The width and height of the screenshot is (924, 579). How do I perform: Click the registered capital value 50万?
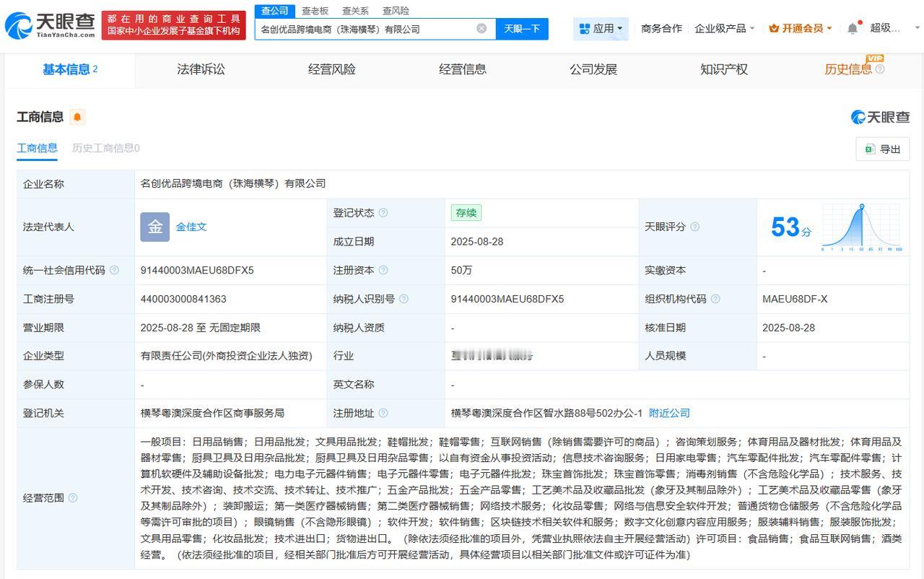(x=461, y=270)
